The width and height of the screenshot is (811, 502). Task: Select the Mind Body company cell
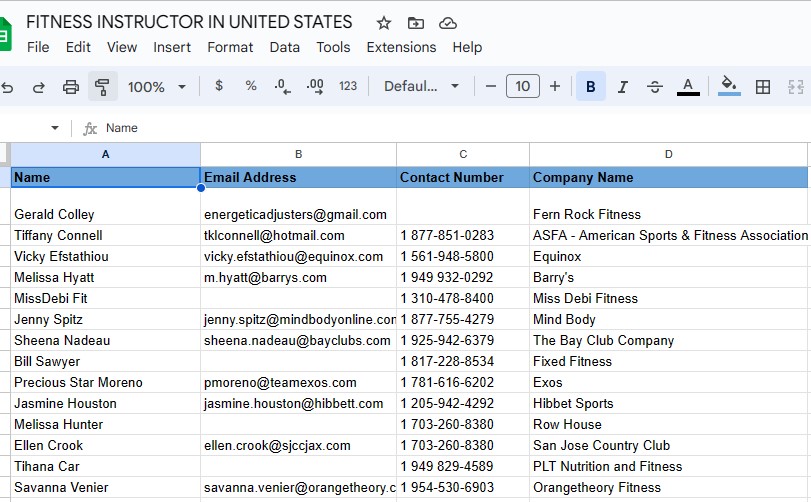[x=668, y=320]
